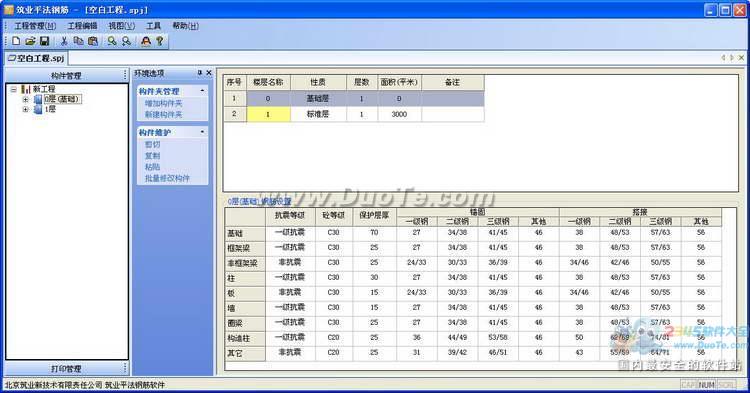Open the 视图(V) menu
Image resolution: width=750 pixels, height=393 pixels.
[x=121, y=26]
